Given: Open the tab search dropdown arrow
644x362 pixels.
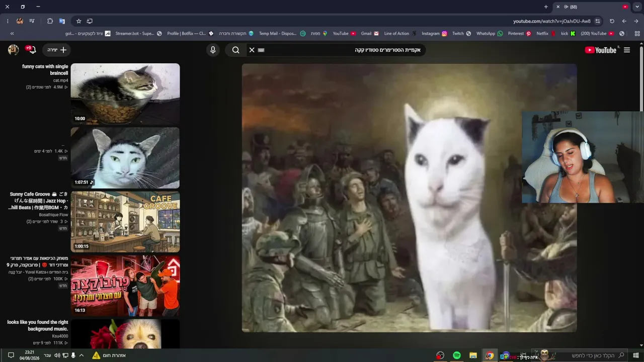Looking at the screenshot, I should [x=637, y=7].
